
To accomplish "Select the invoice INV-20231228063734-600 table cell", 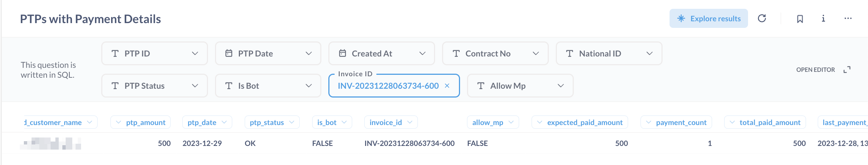I will click(409, 143).
